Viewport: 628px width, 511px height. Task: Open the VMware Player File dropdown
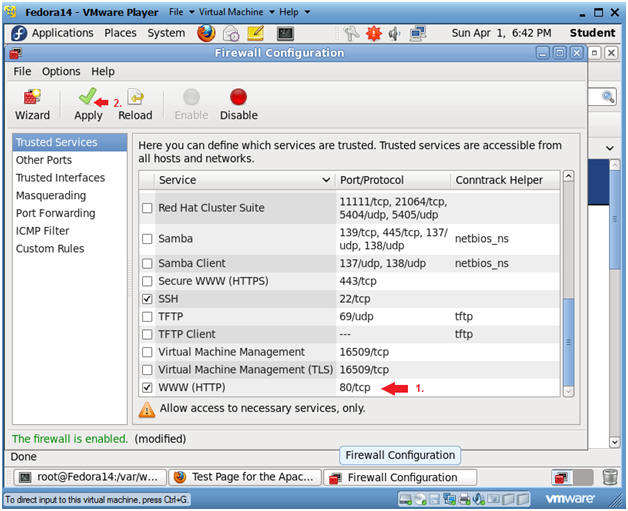point(181,11)
